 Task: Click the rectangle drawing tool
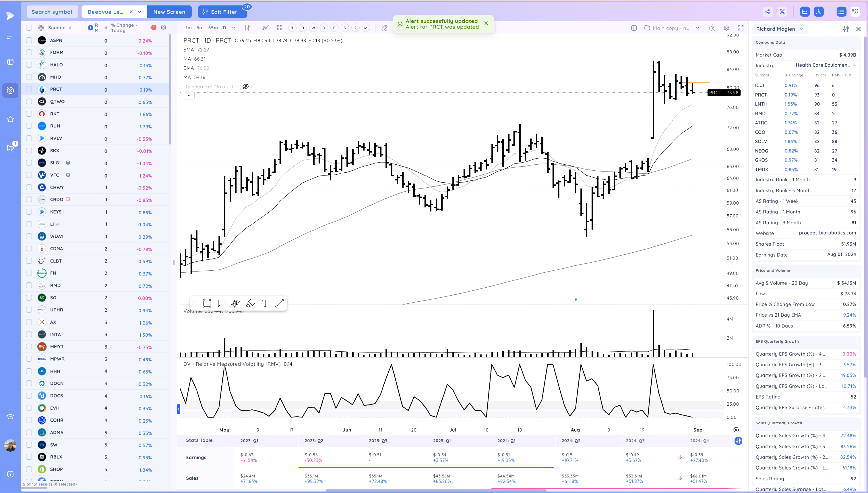(207, 303)
